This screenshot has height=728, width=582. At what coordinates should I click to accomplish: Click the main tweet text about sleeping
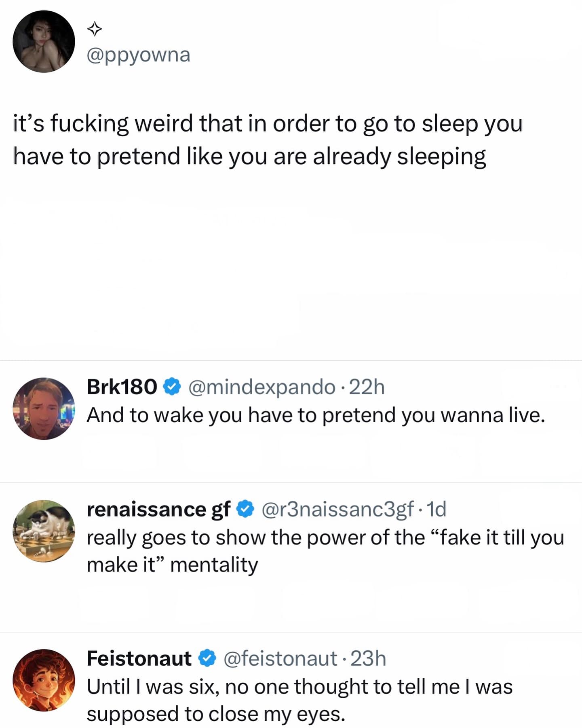tap(268, 140)
